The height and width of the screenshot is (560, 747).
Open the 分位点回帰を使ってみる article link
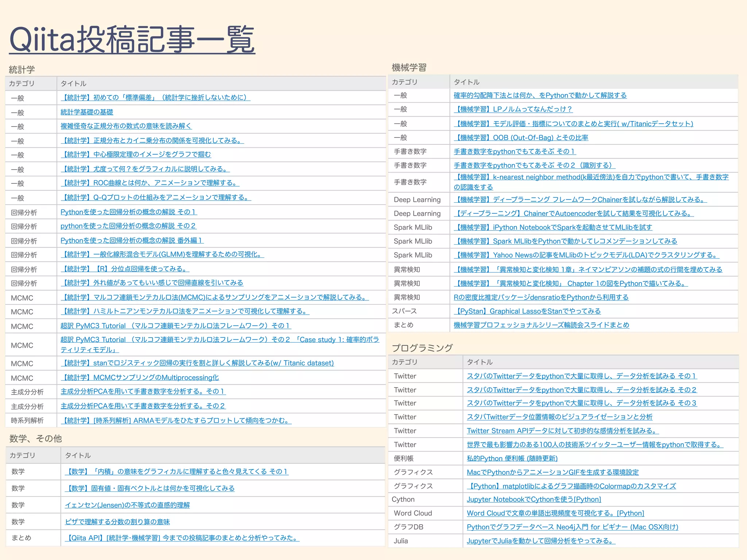pos(125,269)
